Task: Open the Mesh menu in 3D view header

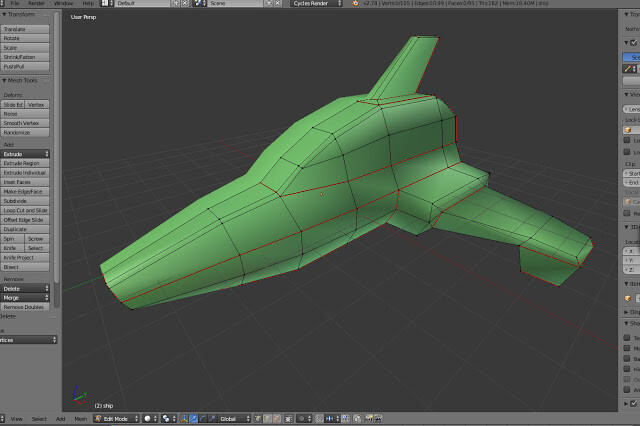Action: [80, 419]
